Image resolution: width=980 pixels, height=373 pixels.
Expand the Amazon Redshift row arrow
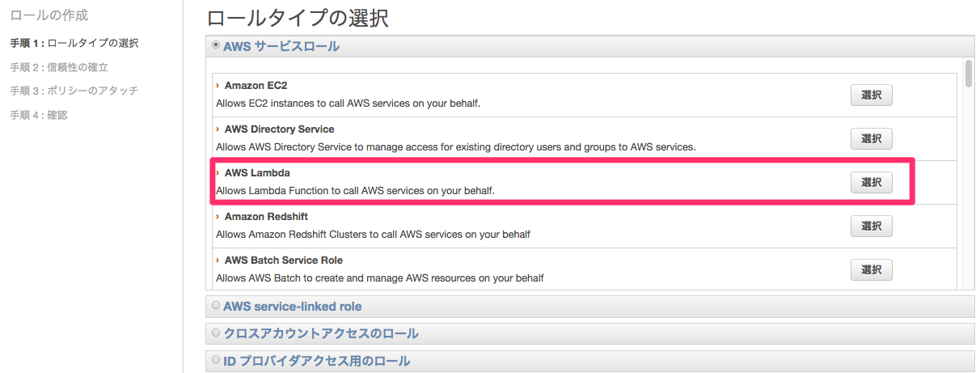coord(218,216)
